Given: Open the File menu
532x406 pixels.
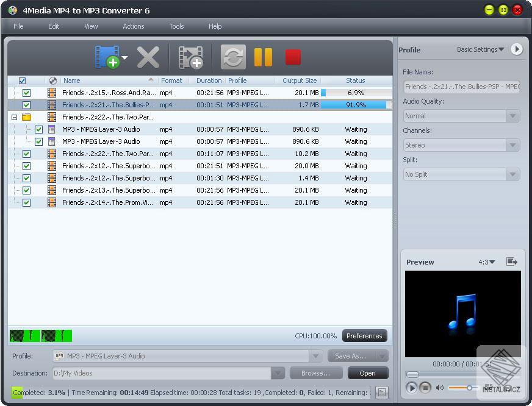Looking at the screenshot, I should click(18, 26).
